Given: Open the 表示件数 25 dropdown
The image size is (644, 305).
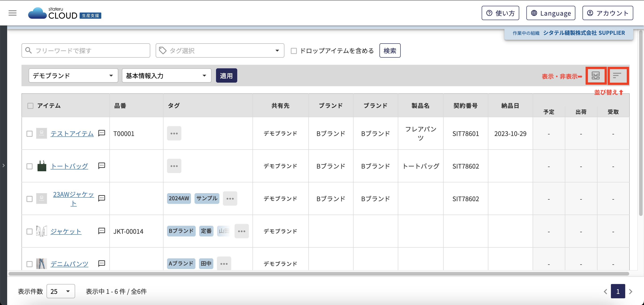Looking at the screenshot, I should coord(61,291).
